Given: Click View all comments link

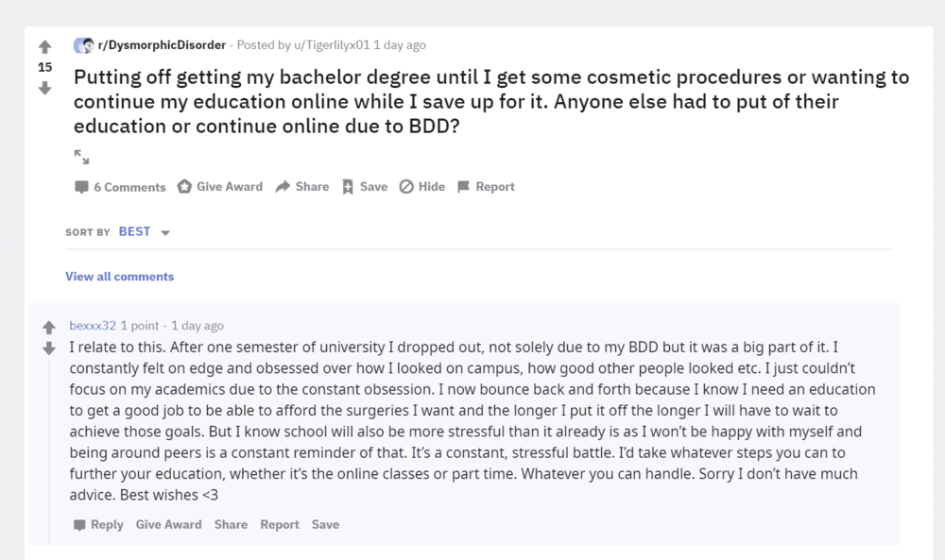Looking at the screenshot, I should [119, 277].
